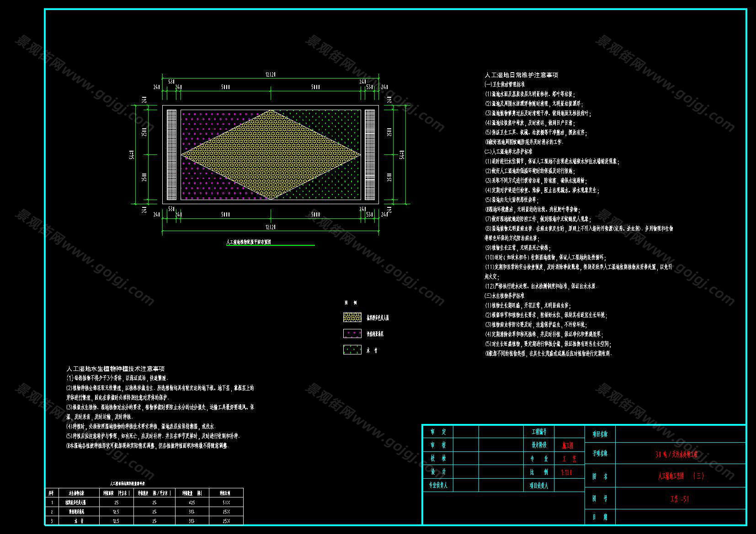Click the red drawing number 工艺-5
Viewport: 756px width, 534px height.
(x=680, y=499)
